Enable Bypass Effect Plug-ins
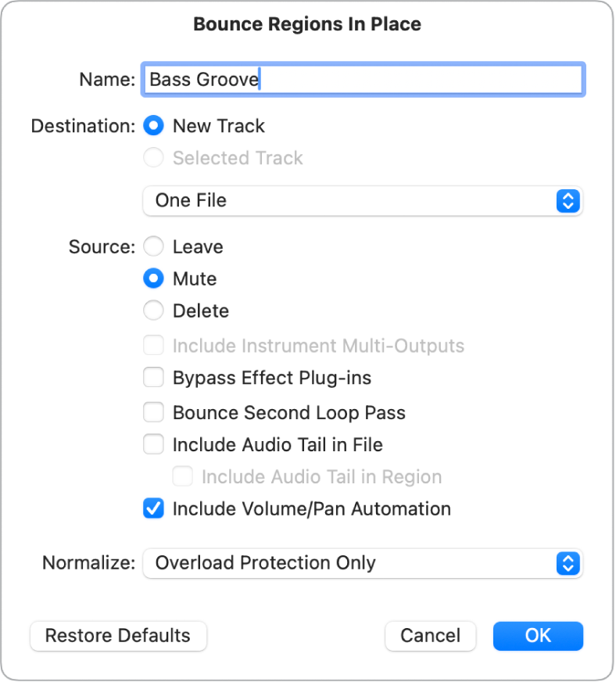 (x=153, y=378)
